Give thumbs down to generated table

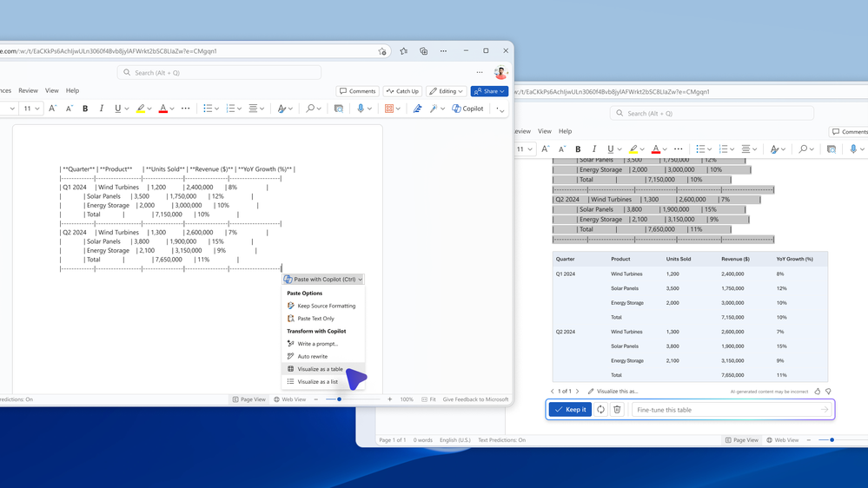(x=828, y=391)
